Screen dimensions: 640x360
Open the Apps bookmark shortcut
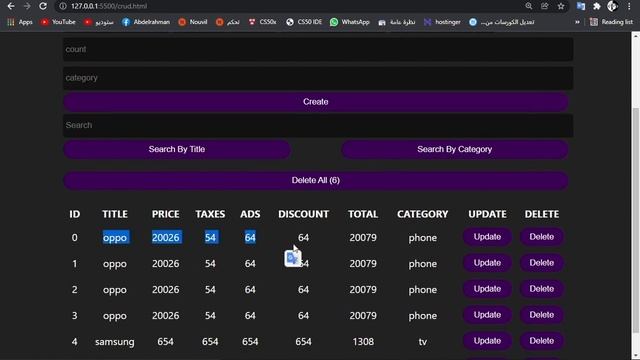point(20,22)
